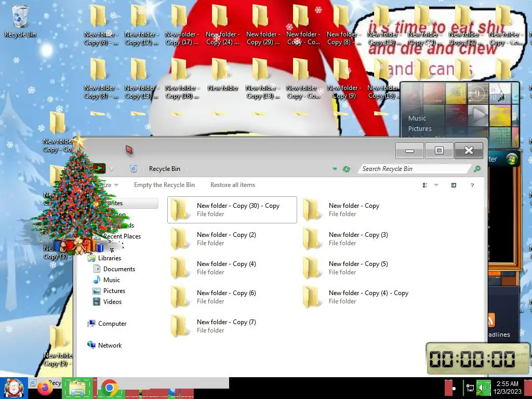This screenshot has width=532, height=399.
Task: Toggle the preview pane icon
Action: [454, 185]
